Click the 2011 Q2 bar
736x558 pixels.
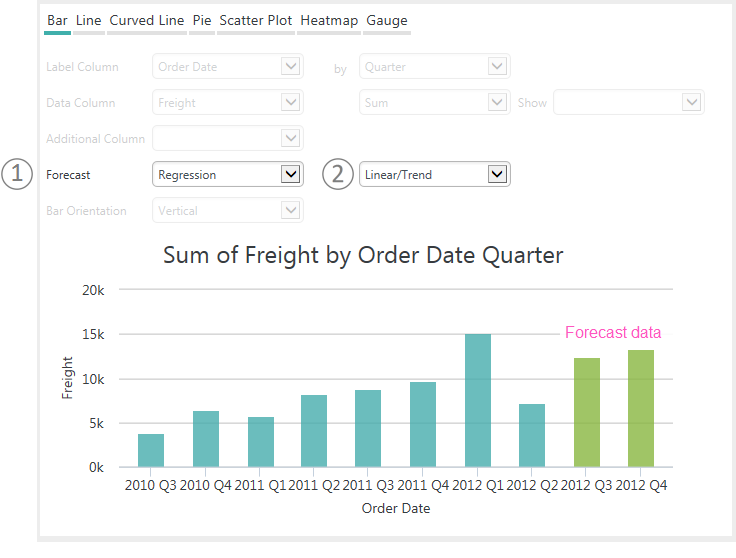[x=314, y=431]
